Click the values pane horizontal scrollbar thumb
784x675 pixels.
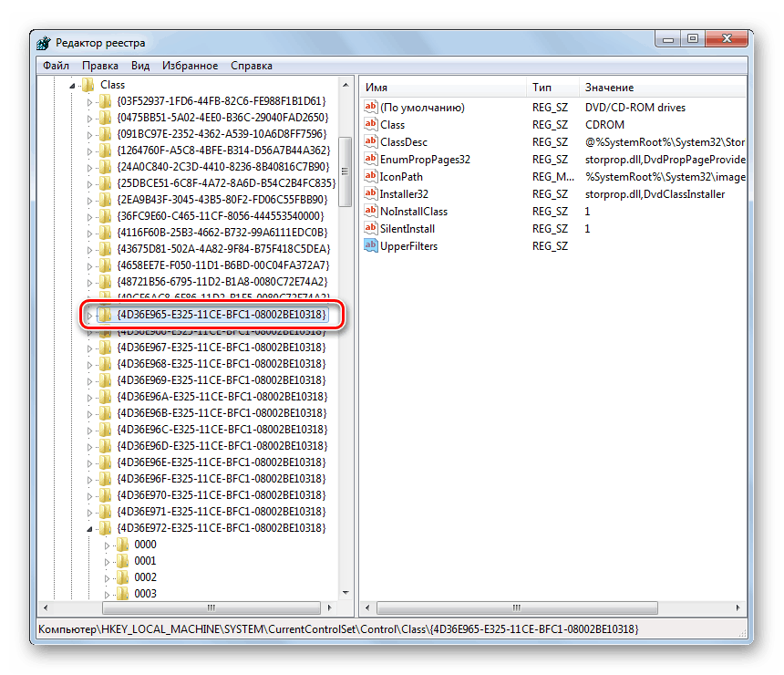point(517,607)
